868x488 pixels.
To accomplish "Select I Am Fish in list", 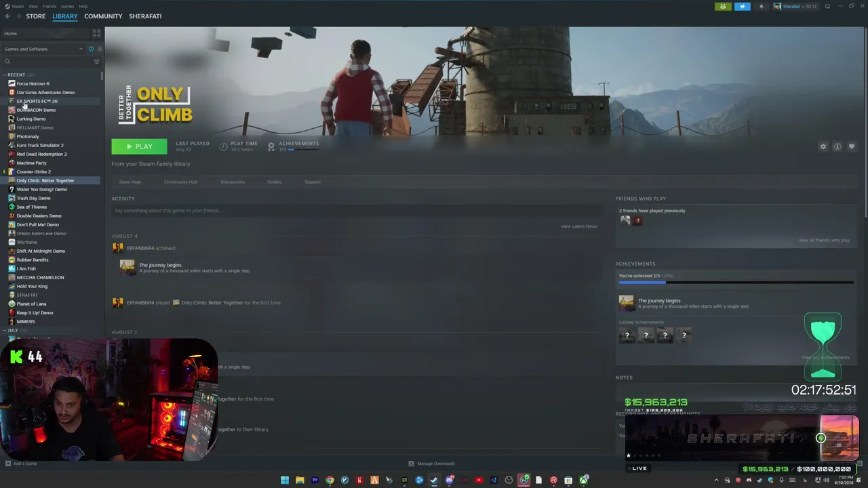I will click(52, 268).
